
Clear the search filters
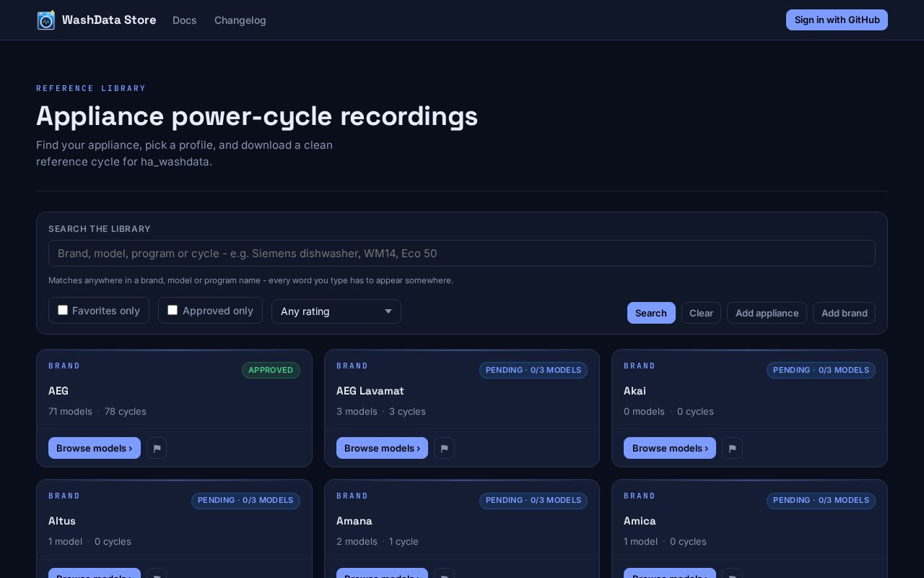(701, 313)
